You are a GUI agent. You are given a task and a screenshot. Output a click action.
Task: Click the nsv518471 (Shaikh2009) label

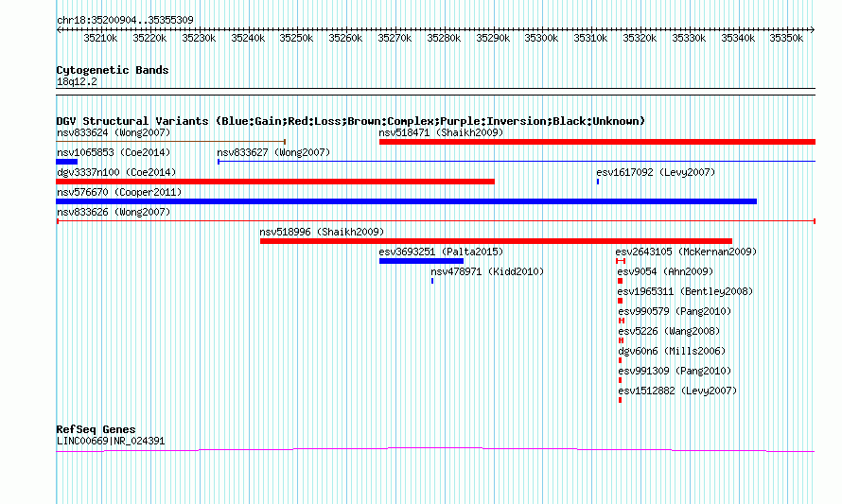(x=441, y=132)
